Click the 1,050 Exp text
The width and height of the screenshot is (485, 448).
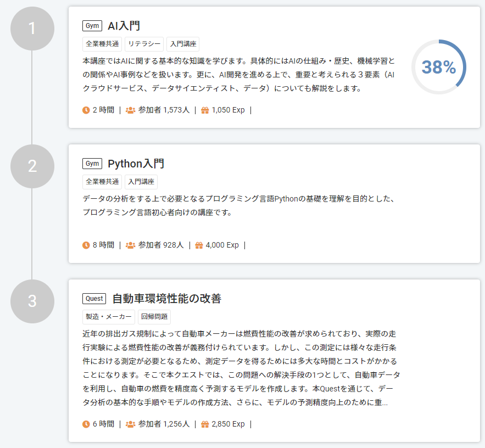228,110
